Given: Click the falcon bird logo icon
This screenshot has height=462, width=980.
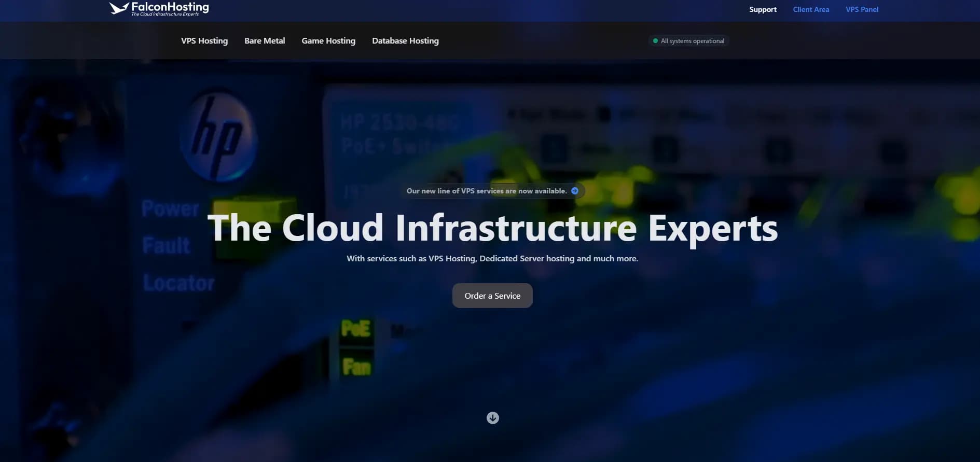Looking at the screenshot, I should (119, 8).
